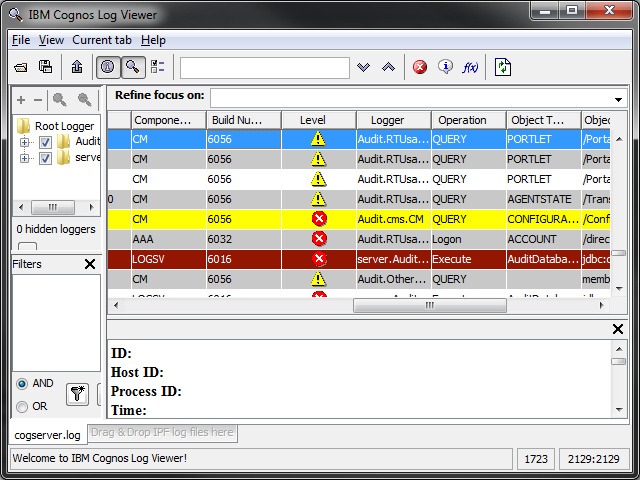Click the checklist columns toolbar icon
Viewport: 640px width, 480px height.
[157, 67]
